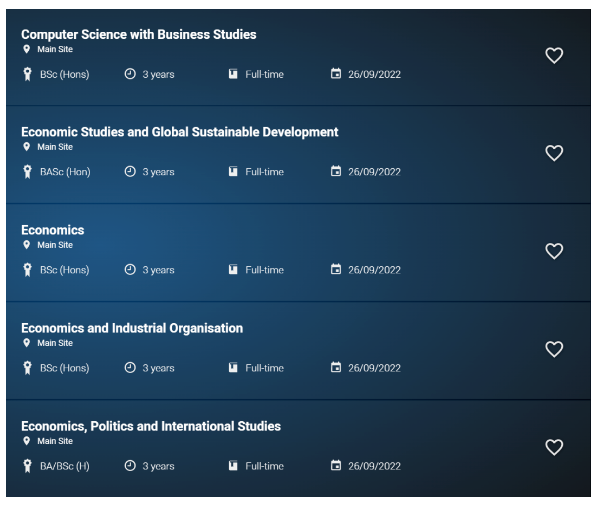Favorite Computer Science with Business Studies heart

553,56
